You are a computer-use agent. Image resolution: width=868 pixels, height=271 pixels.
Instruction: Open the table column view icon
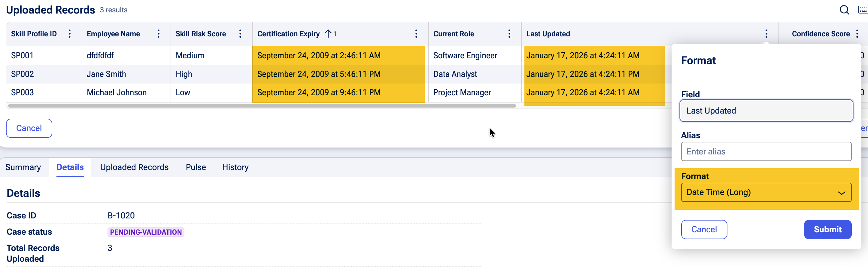863,10
